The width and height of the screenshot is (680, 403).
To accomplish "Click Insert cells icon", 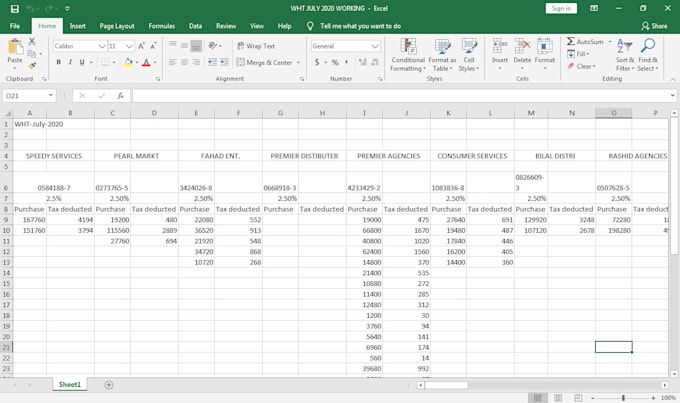I will click(500, 46).
